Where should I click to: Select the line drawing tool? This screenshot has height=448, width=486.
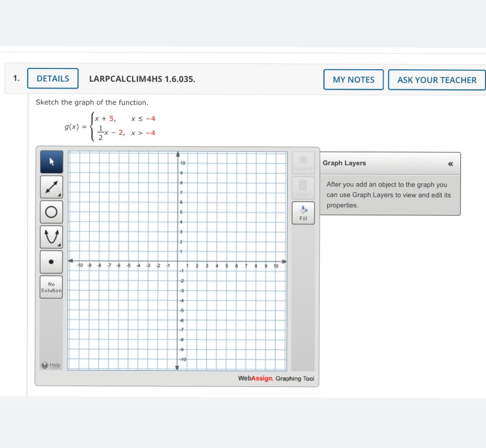(51, 187)
